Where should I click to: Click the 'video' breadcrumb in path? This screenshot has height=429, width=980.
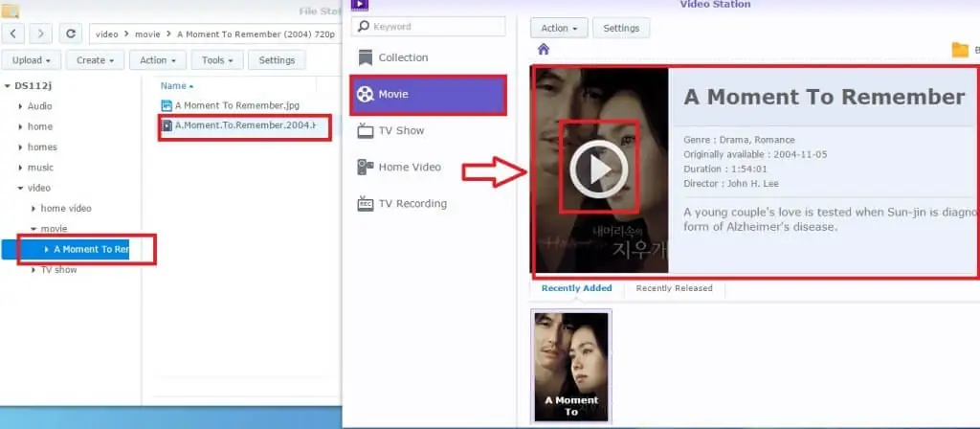107,34
